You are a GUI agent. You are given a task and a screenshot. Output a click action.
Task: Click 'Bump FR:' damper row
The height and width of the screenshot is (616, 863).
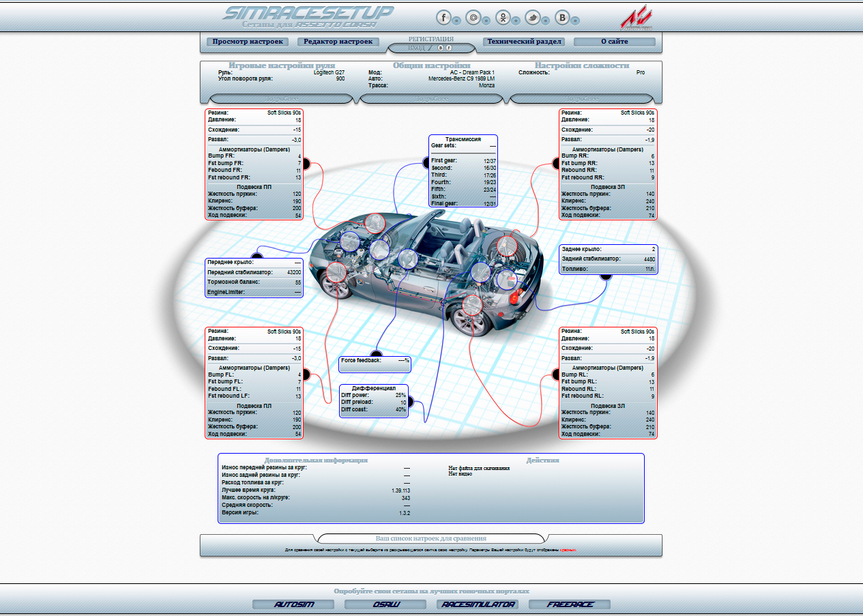(254, 156)
